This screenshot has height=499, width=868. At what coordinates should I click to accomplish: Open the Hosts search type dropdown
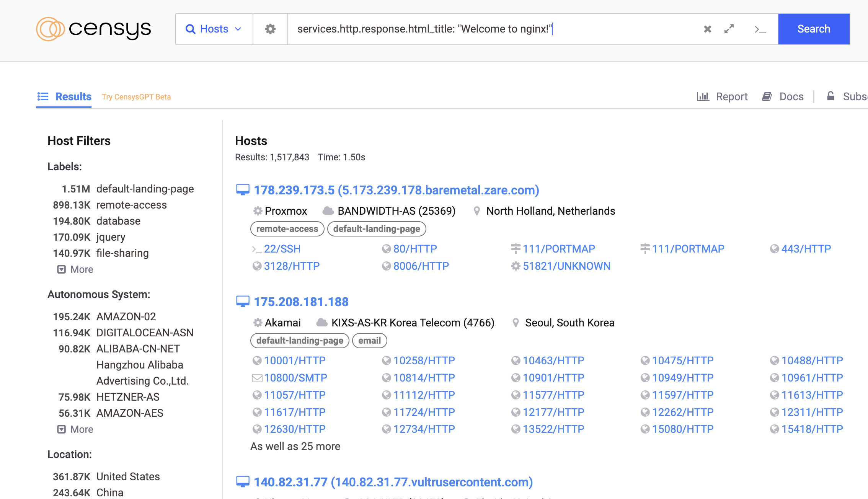[x=214, y=29]
